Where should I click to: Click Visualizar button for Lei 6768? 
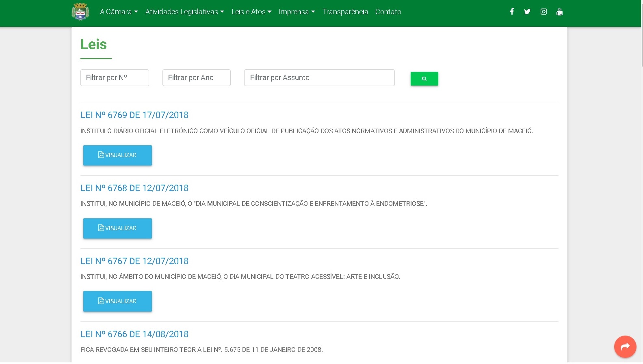(x=117, y=228)
